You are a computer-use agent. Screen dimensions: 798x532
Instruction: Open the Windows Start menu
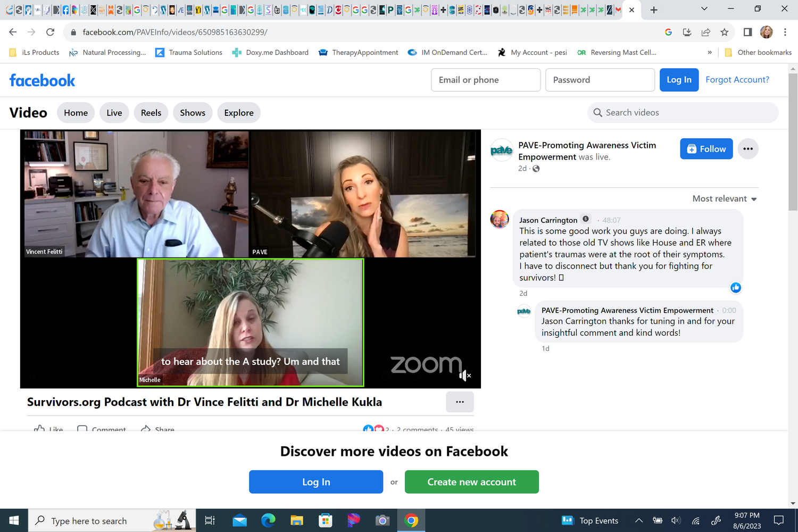coord(14,520)
